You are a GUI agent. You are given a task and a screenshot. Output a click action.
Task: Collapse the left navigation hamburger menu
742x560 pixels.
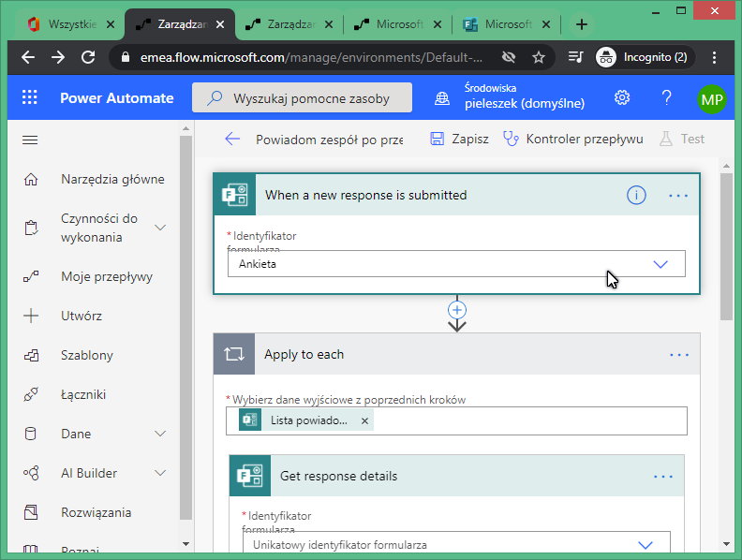click(30, 140)
